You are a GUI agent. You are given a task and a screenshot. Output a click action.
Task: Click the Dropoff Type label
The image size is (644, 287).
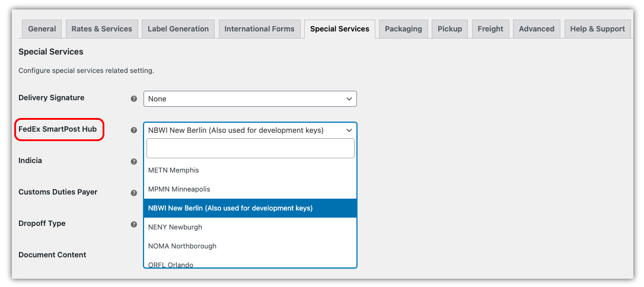pyautogui.click(x=42, y=224)
